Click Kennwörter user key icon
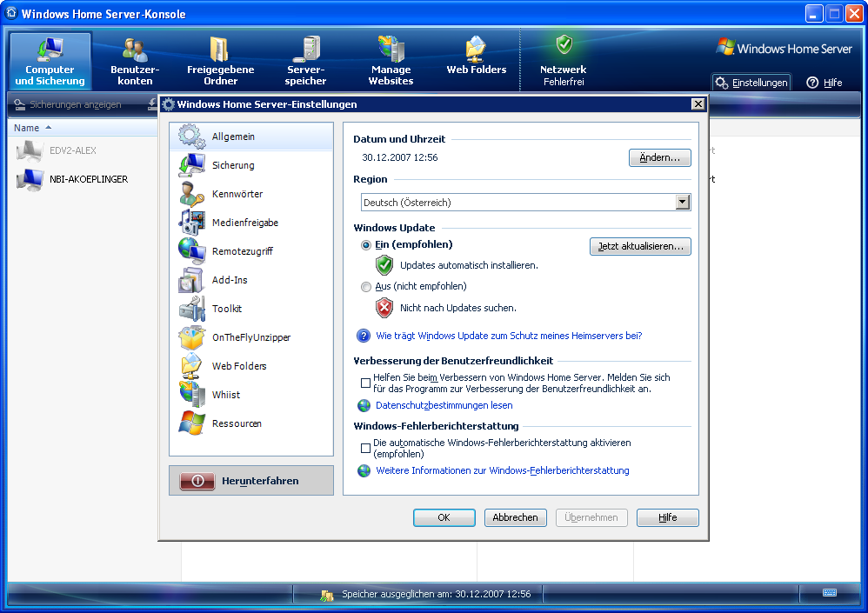The width and height of the screenshot is (868, 613). [191, 194]
